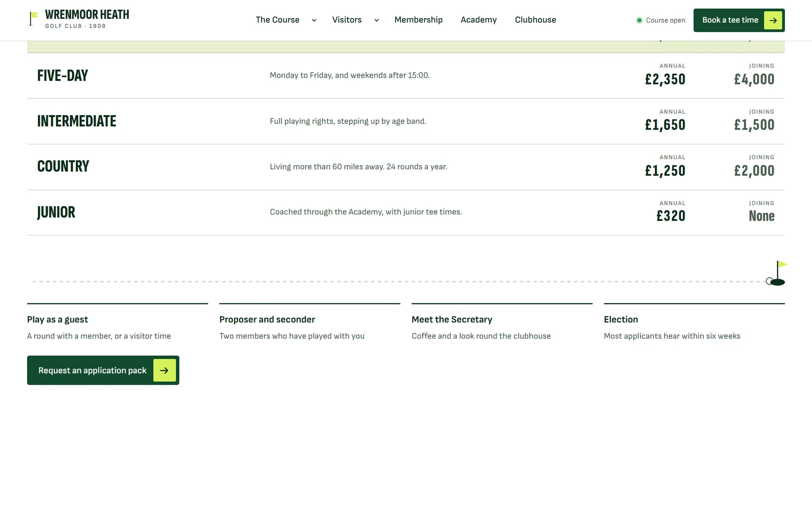Click the 'Meet the Secretary' step heading
The image size is (812, 508).
pyautogui.click(x=452, y=320)
